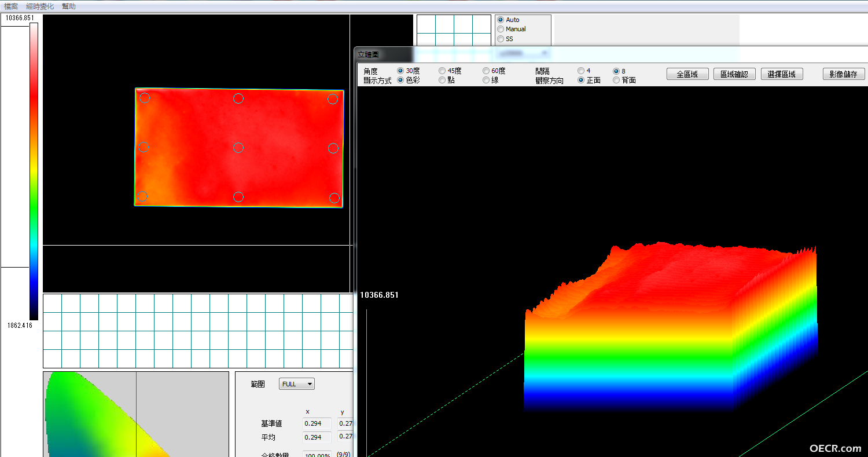The width and height of the screenshot is (868, 457).
Task: Select the top-left measurement circle on the heatmap
Action: (145, 98)
